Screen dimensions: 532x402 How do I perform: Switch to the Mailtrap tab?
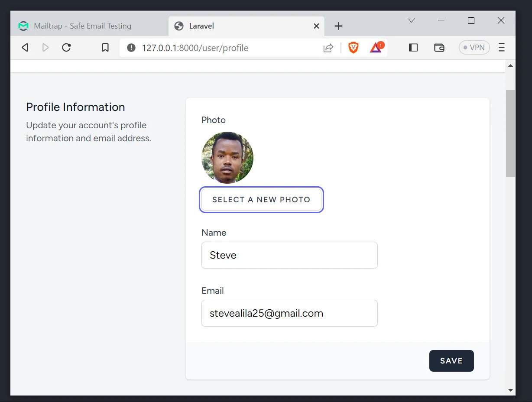(x=82, y=26)
